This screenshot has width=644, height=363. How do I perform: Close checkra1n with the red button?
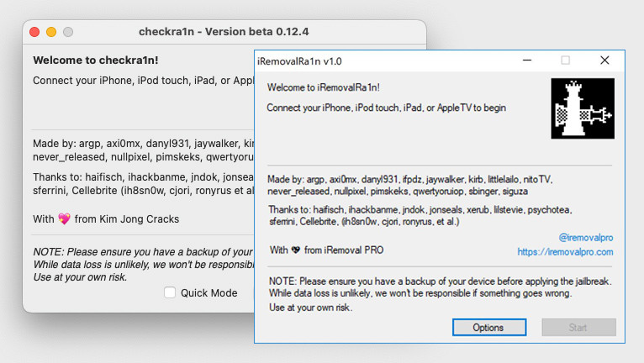point(35,32)
